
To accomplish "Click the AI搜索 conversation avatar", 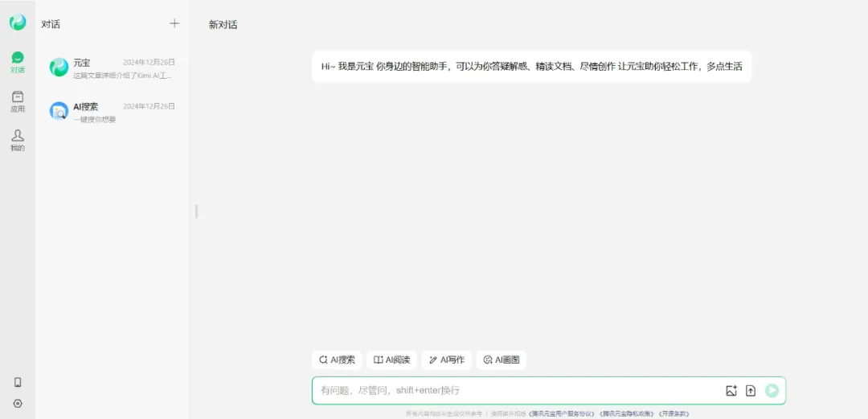I will click(59, 112).
